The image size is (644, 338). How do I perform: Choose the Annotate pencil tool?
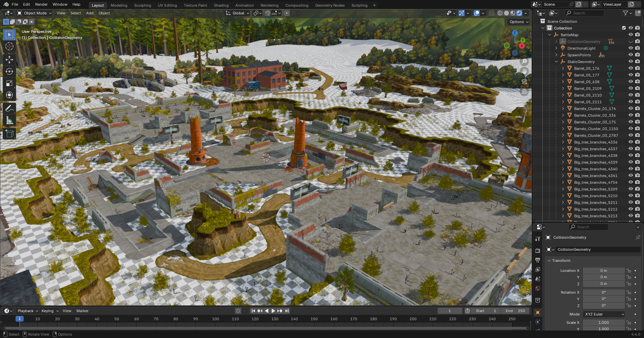(x=9, y=108)
